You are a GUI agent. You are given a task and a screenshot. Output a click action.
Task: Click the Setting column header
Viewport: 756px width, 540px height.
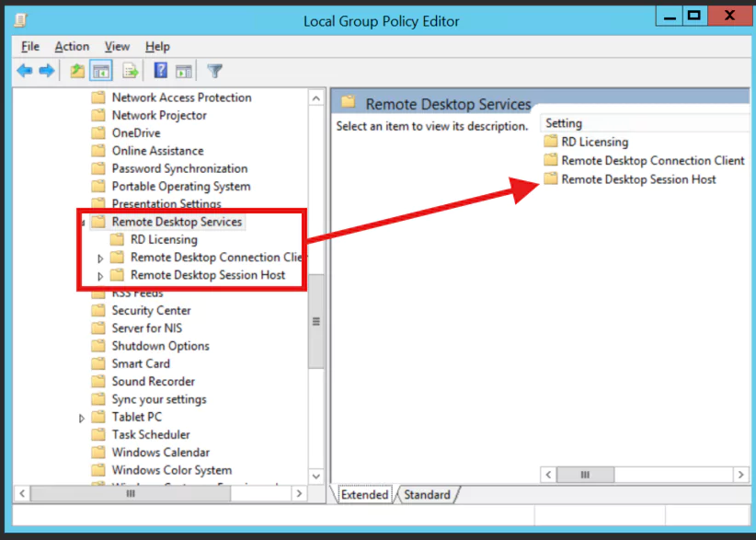(x=645, y=123)
